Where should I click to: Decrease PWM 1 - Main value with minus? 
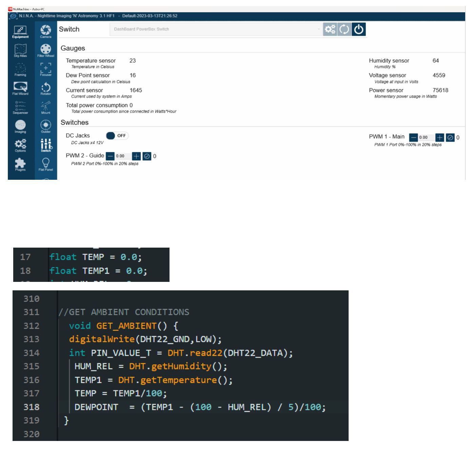[x=413, y=137]
